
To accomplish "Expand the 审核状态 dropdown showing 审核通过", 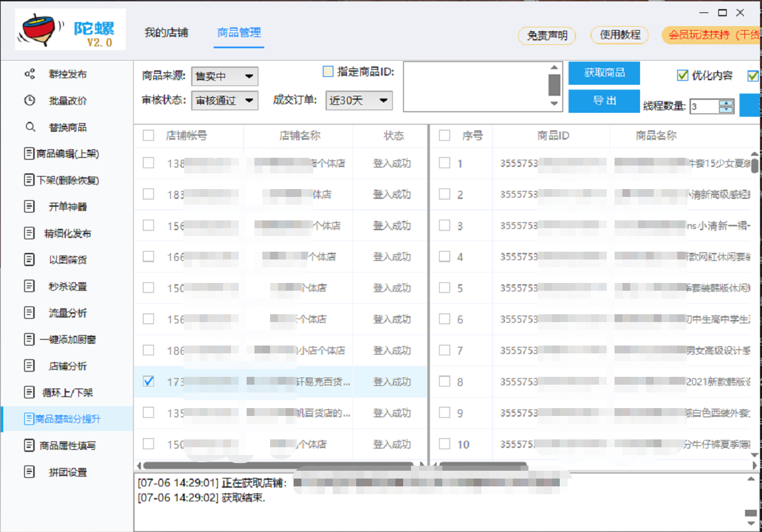I will (224, 100).
